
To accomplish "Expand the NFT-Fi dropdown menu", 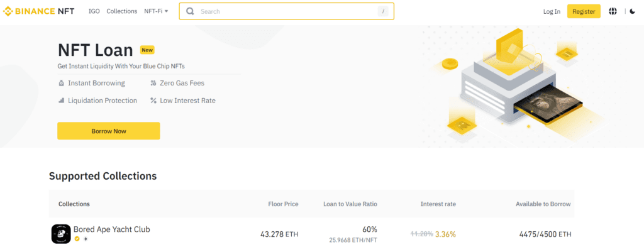I will coord(156,11).
